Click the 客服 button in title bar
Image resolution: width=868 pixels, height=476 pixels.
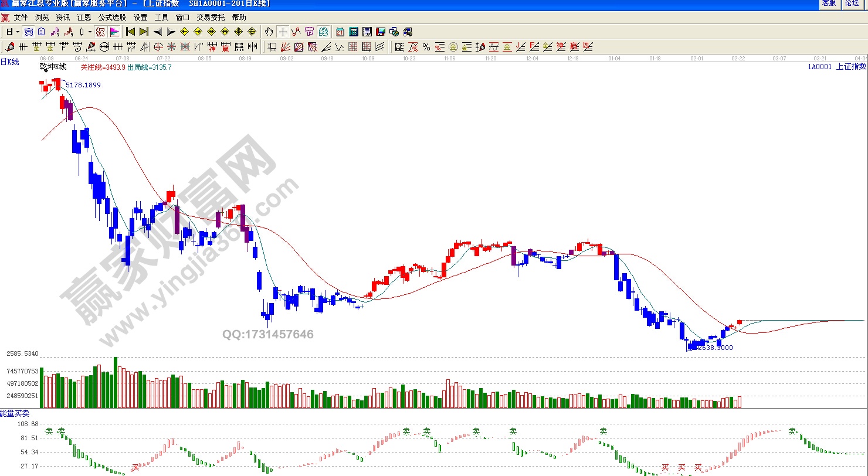(828, 4)
